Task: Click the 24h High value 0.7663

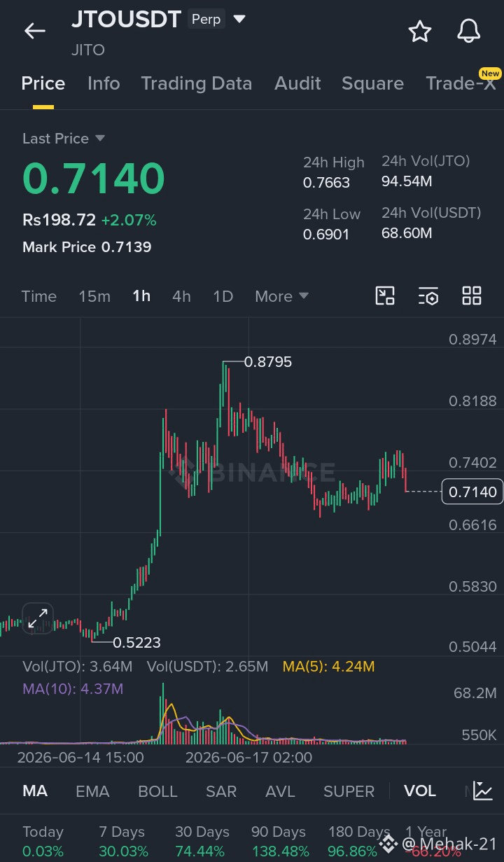Action: [x=326, y=183]
